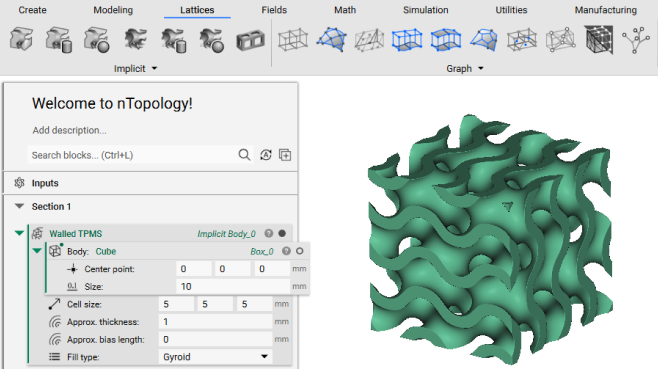This screenshot has width=658, height=369.
Task: Click the Voronoi graph lattice icon
Action: (561, 40)
